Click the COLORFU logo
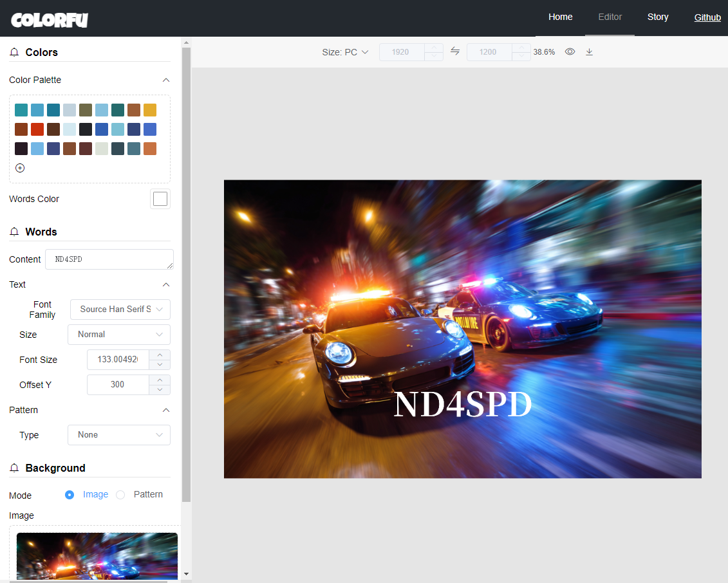Image resolution: width=728 pixels, height=583 pixels. pos(49,20)
